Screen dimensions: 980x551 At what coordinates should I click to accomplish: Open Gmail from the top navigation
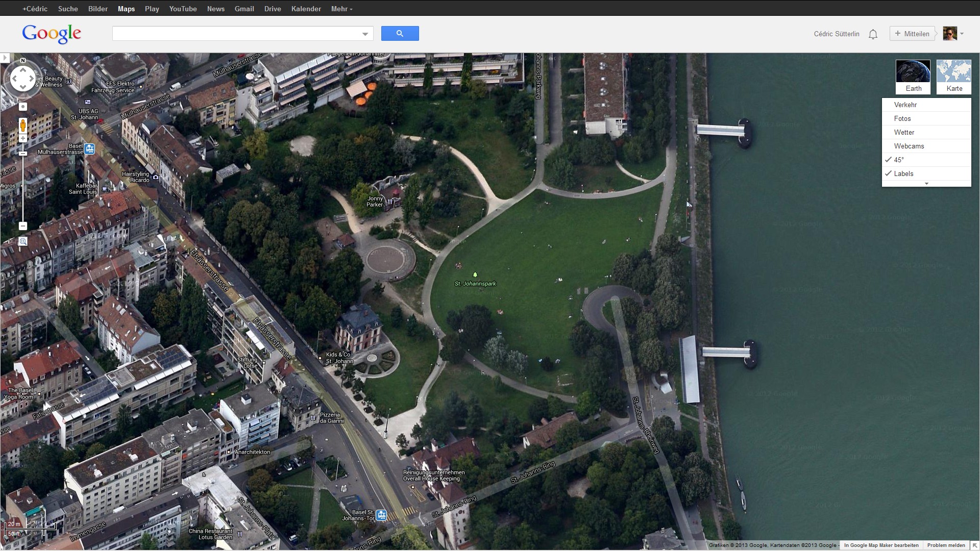tap(244, 9)
